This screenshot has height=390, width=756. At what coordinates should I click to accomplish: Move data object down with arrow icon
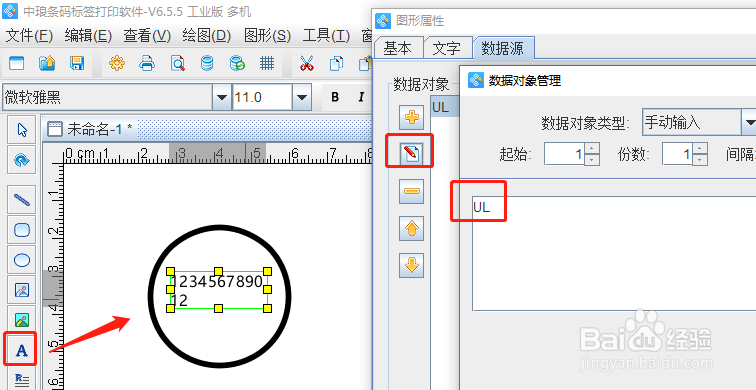(411, 265)
